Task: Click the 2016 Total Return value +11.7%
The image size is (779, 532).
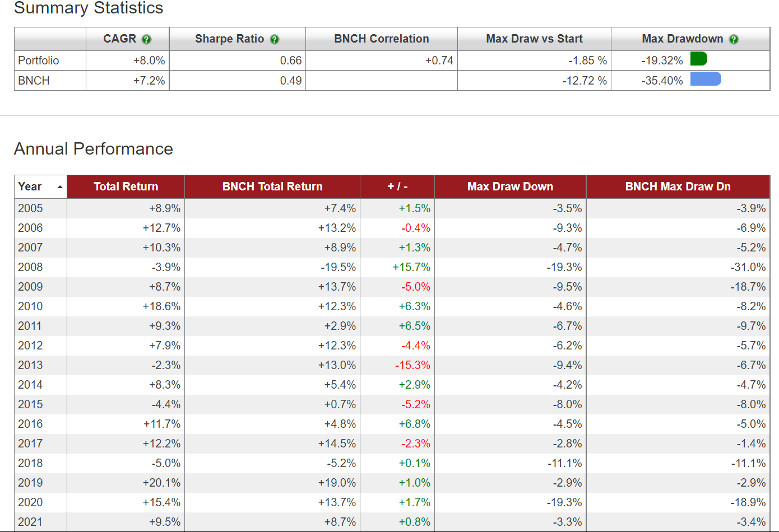Action: pyautogui.click(x=162, y=424)
